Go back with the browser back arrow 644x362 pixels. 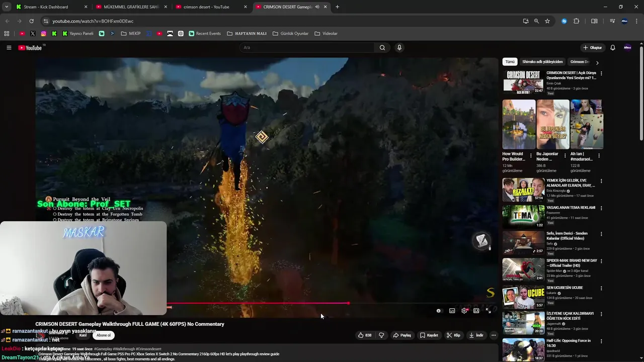click(7, 21)
